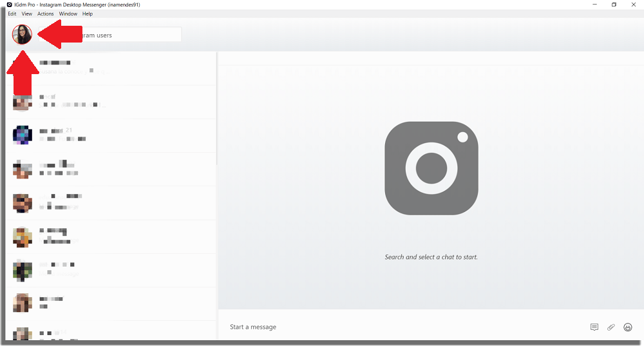Focus the Instagram users search field
This screenshot has height=348, width=644.
point(109,35)
